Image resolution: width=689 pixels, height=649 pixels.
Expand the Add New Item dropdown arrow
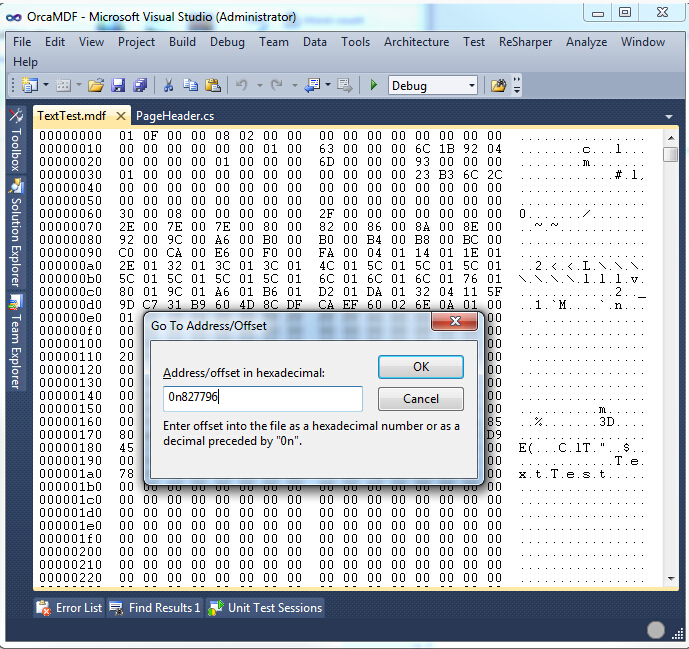(79, 85)
